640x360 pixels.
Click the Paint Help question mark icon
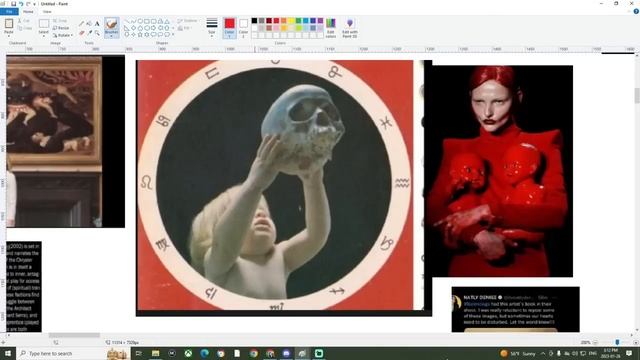636,11
